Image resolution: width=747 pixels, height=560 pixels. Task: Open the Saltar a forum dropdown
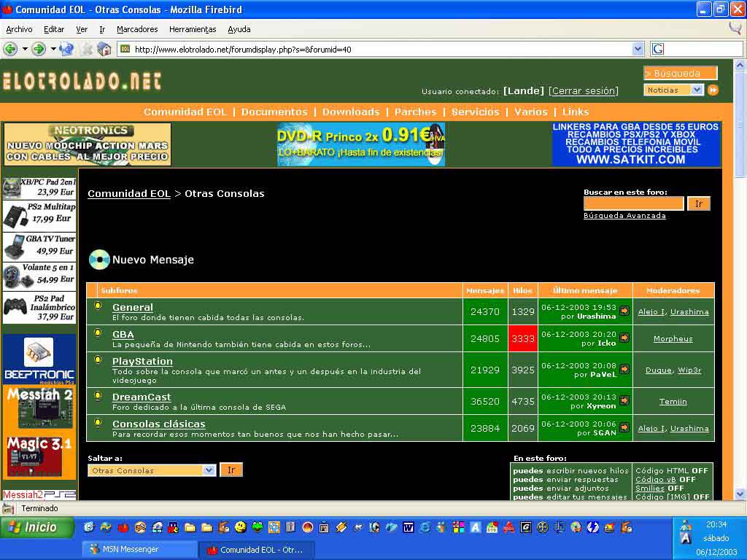pyautogui.click(x=209, y=470)
